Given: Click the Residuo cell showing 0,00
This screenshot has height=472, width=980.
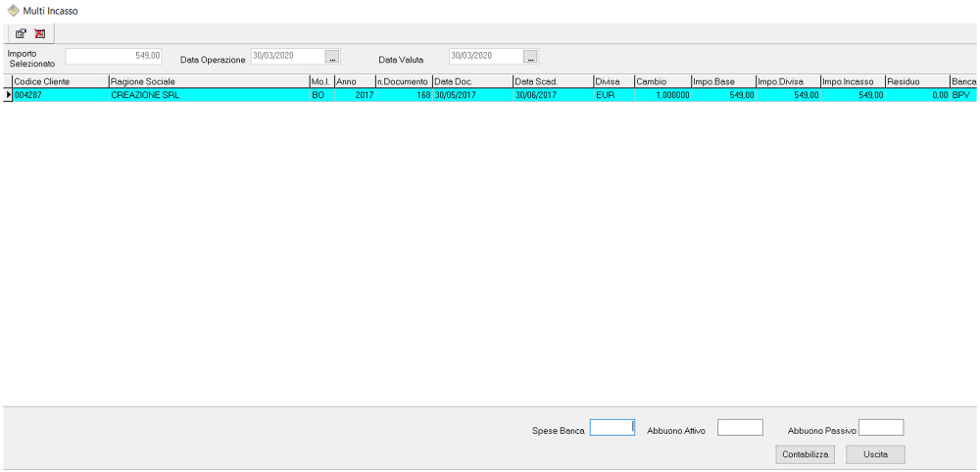Looking at the screenshot, I should pyautogui.click(x=916, y=95).
